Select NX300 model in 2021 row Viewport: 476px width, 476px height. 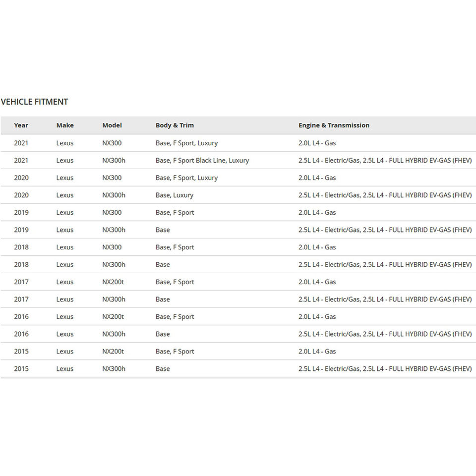112,143
